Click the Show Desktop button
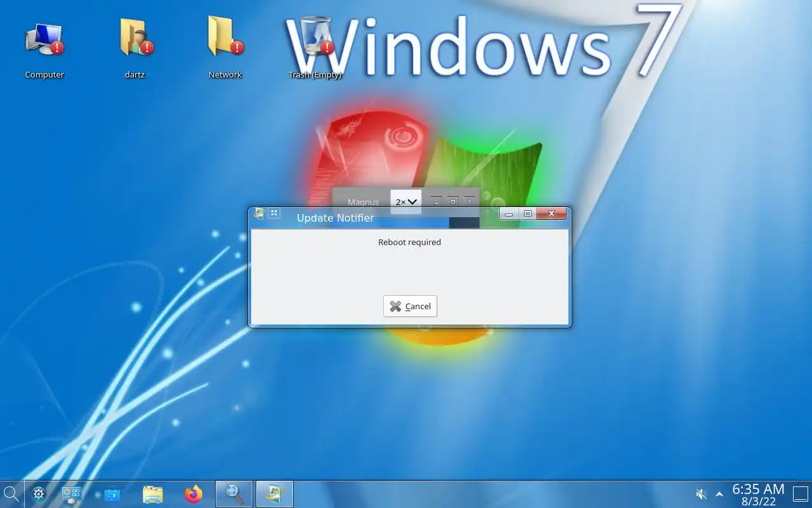This screenshot has height=508, width=812. (801, 494)
